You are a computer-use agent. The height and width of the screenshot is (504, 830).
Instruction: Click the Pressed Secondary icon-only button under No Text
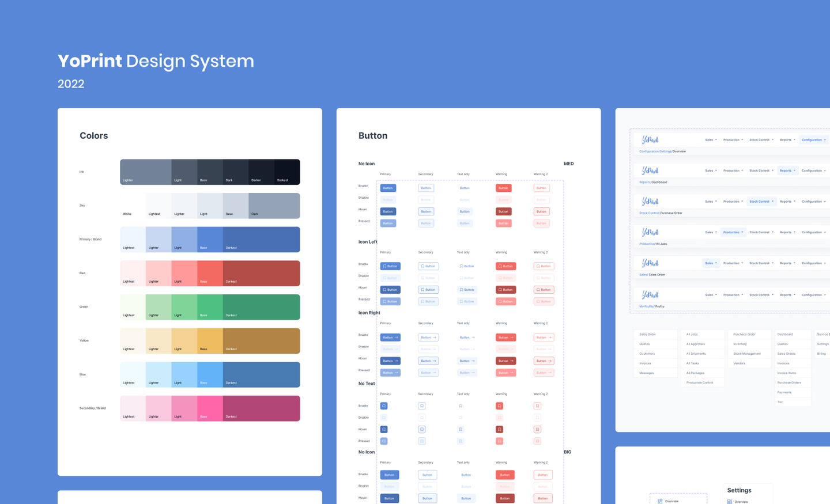422,441
